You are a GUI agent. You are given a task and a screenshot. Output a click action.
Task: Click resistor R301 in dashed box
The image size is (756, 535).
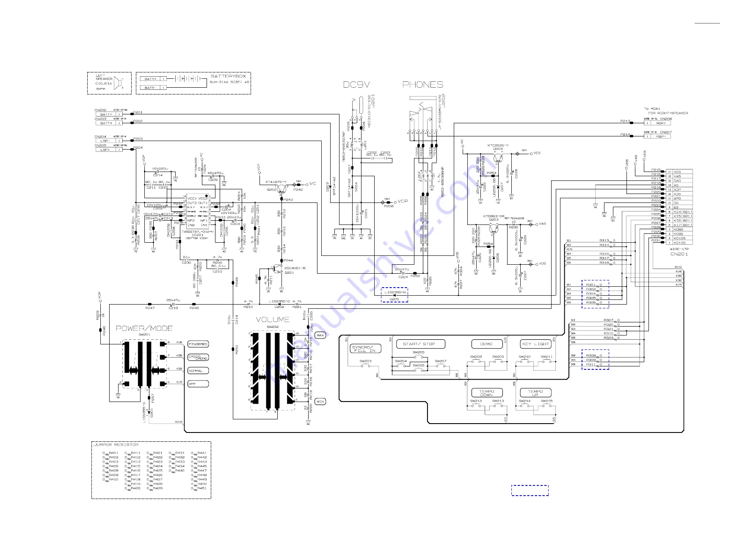click(594, 285)
